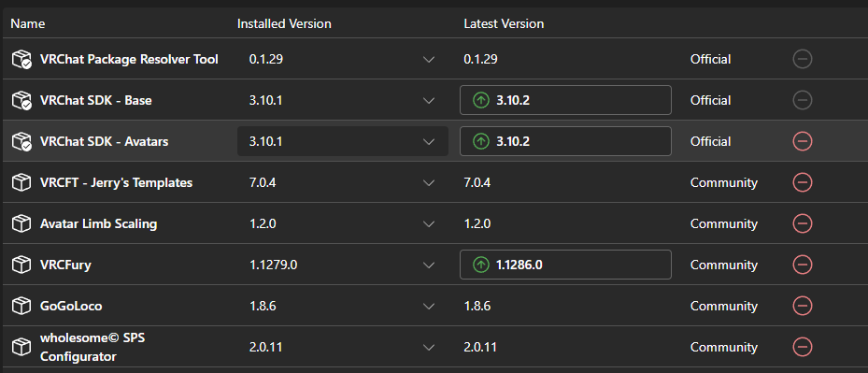Click the Installed Version column header
868x373 pixels.
(284, 23)
